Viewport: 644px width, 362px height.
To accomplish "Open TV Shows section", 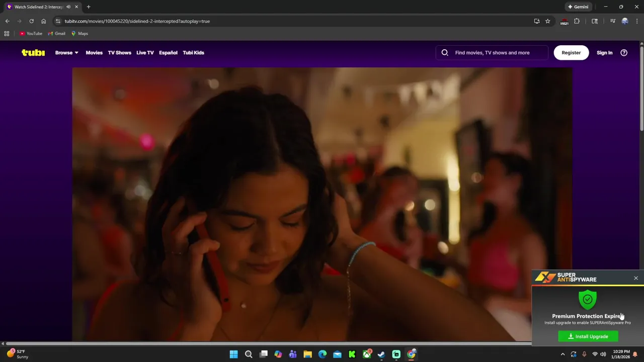I will [x=119, y=52].
